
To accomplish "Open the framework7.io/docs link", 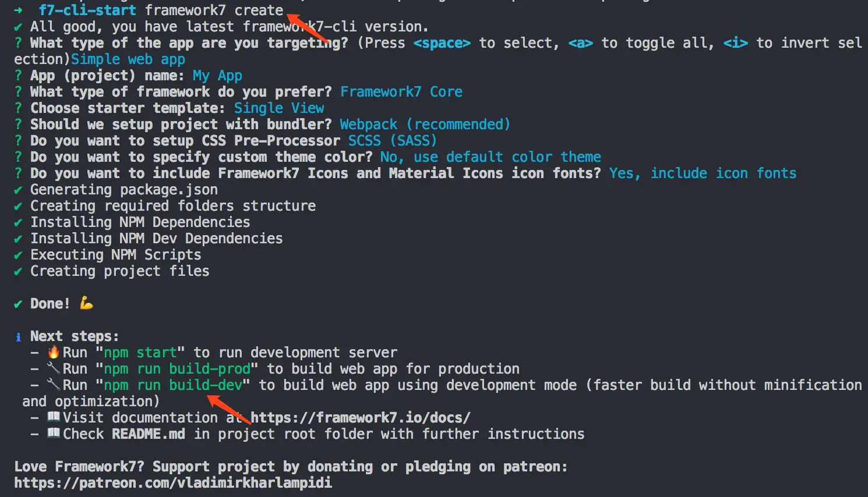I will click(360, 418).
